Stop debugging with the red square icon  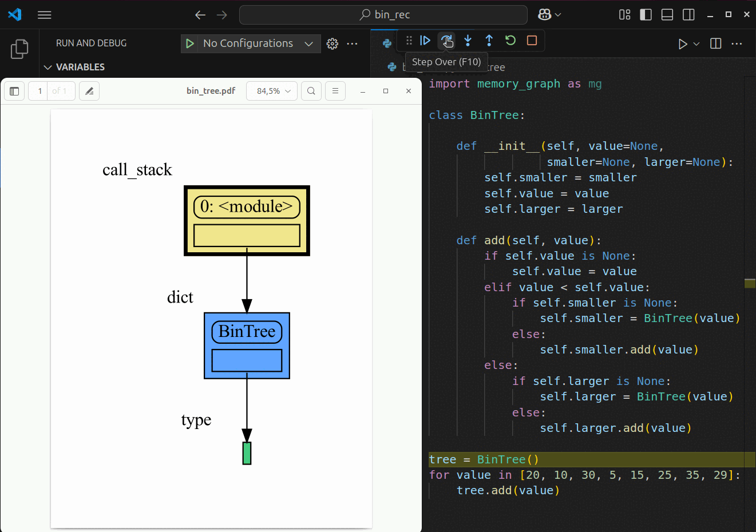pos(531,41)
